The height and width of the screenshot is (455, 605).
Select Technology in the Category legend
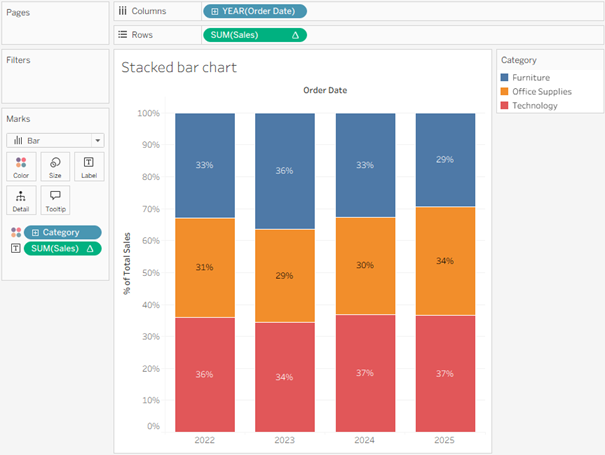(x=534, y=105)
